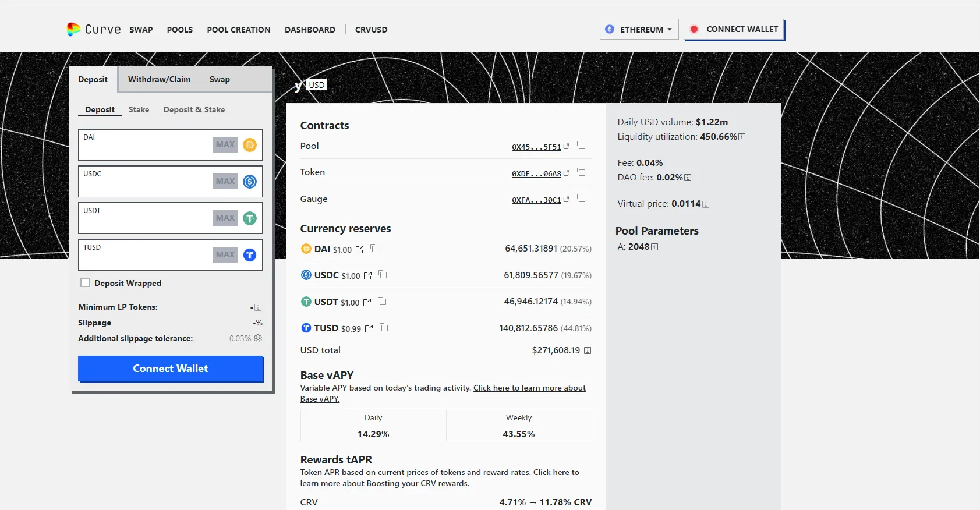980x510 pixels.
Task: Copy the Gauge contract address
Action: [x=581, y=199]
